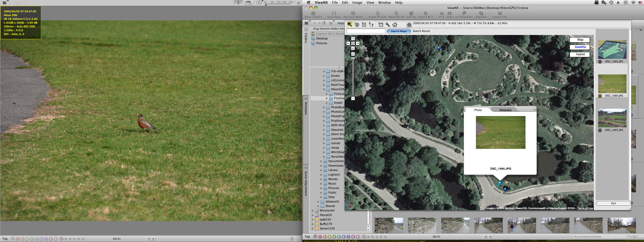Collapse the Folders panel

(x=306, y=29)
